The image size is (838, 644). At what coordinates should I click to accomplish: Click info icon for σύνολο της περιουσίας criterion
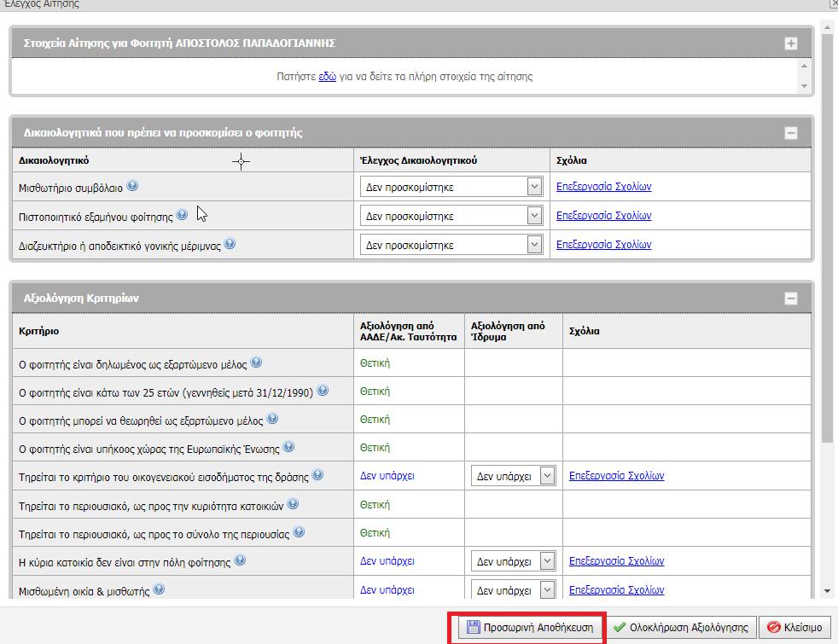[299, 532]
